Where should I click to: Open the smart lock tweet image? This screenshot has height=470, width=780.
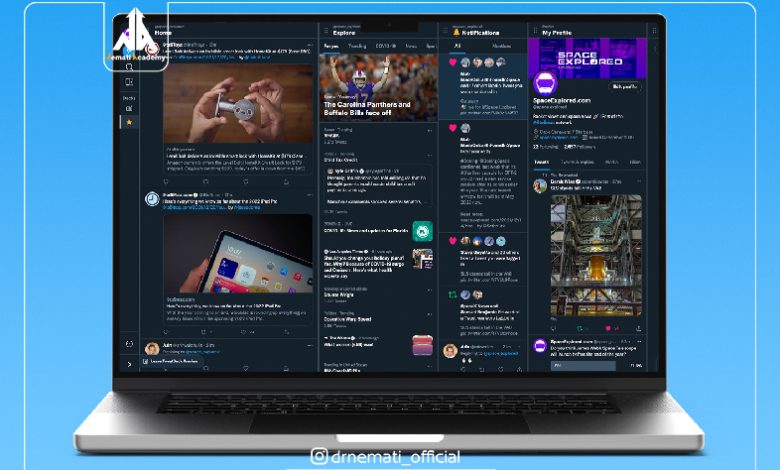(x=238, y=103)
